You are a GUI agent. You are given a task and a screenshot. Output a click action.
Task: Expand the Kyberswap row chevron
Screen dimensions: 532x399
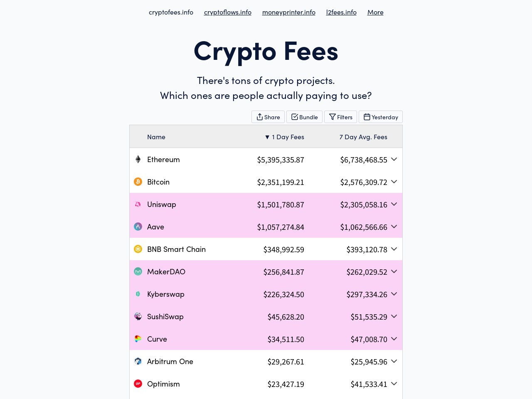click(x=394, y=294)
